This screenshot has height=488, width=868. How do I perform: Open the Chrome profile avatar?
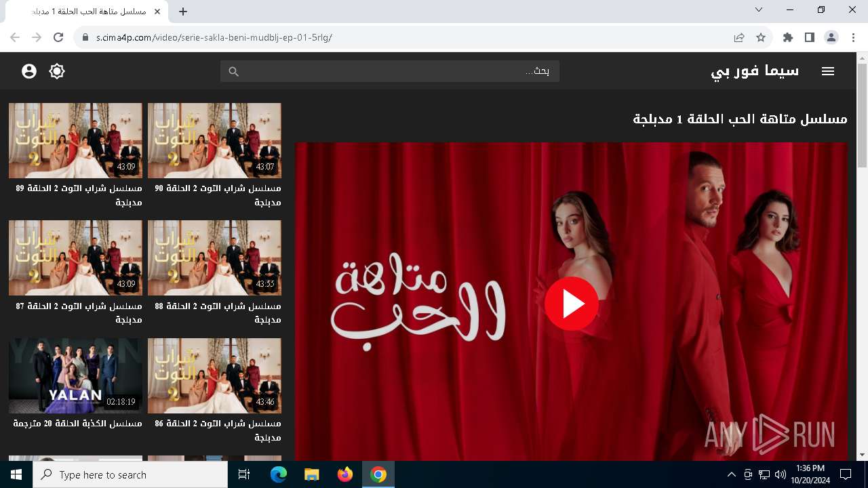[x=831, y=37]
